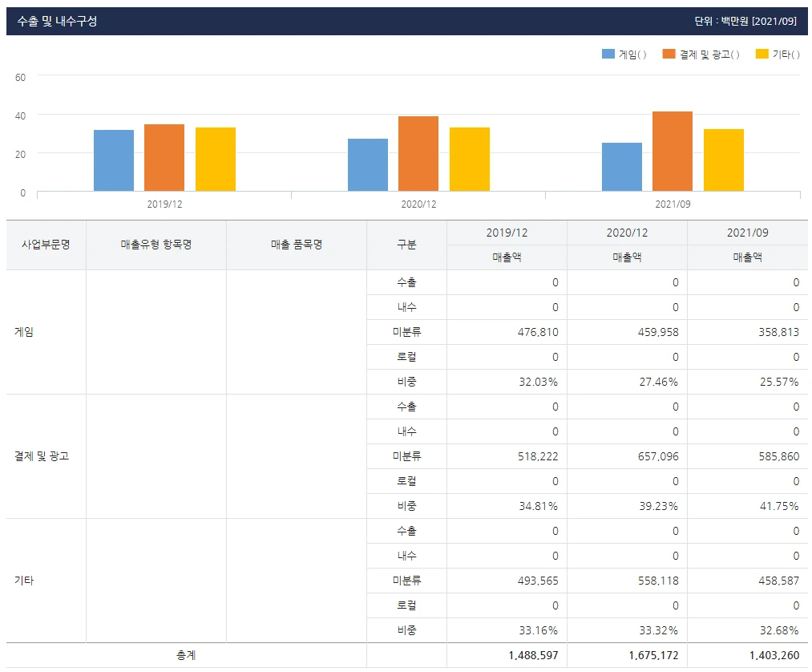Image resolution: width=812 pixels, height=672 pixels.
Task: Click the 매출액 subheader under 2021/09
Action: [747, 257]
